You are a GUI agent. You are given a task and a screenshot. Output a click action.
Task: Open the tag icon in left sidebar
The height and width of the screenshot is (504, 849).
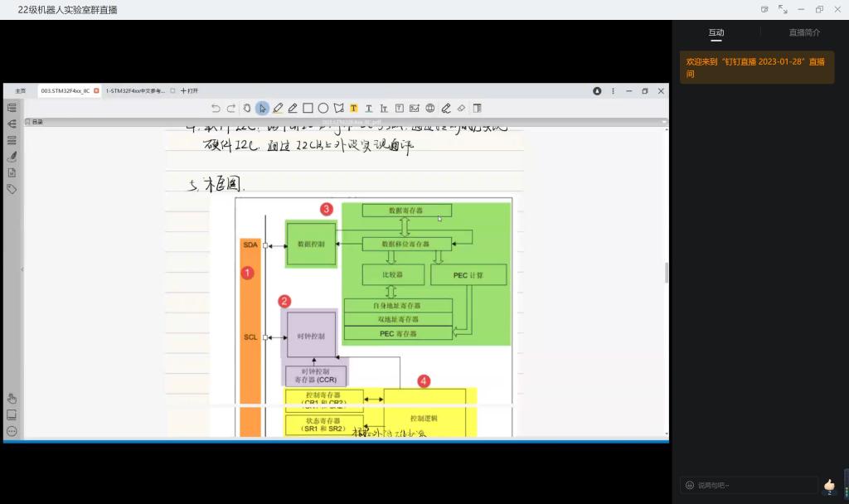(12, 189)
